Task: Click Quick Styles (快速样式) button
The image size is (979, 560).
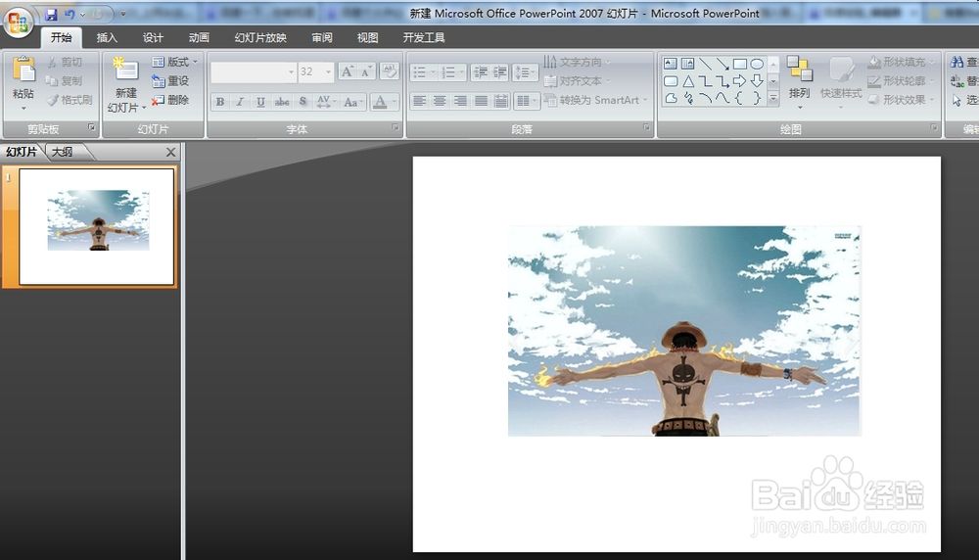Action: point(841,81)
